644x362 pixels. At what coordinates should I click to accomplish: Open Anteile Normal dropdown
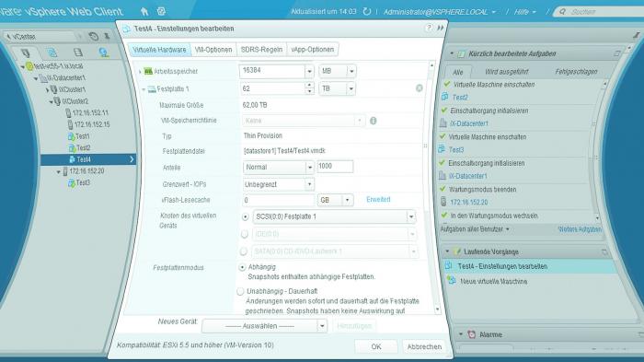[x=310, y=168]
